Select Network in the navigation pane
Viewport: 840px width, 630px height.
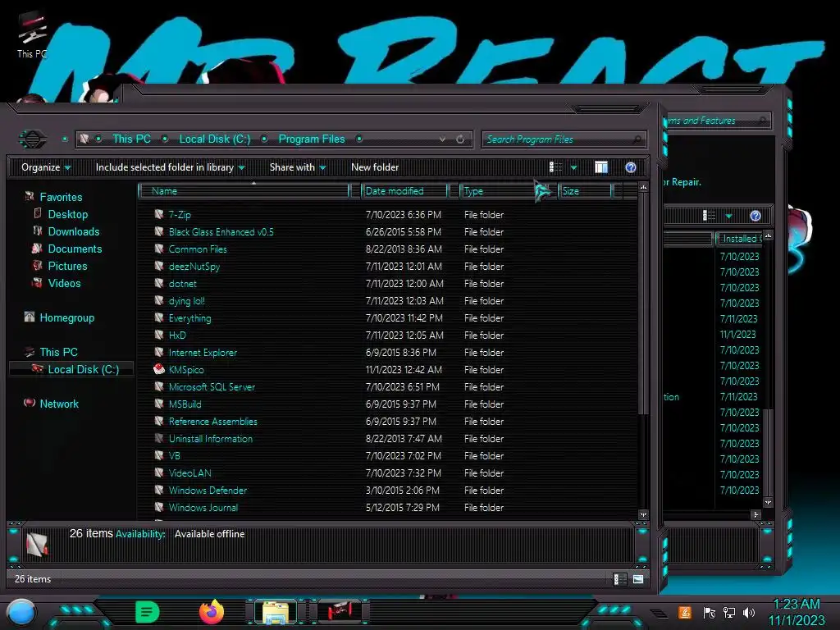point(59,404)
